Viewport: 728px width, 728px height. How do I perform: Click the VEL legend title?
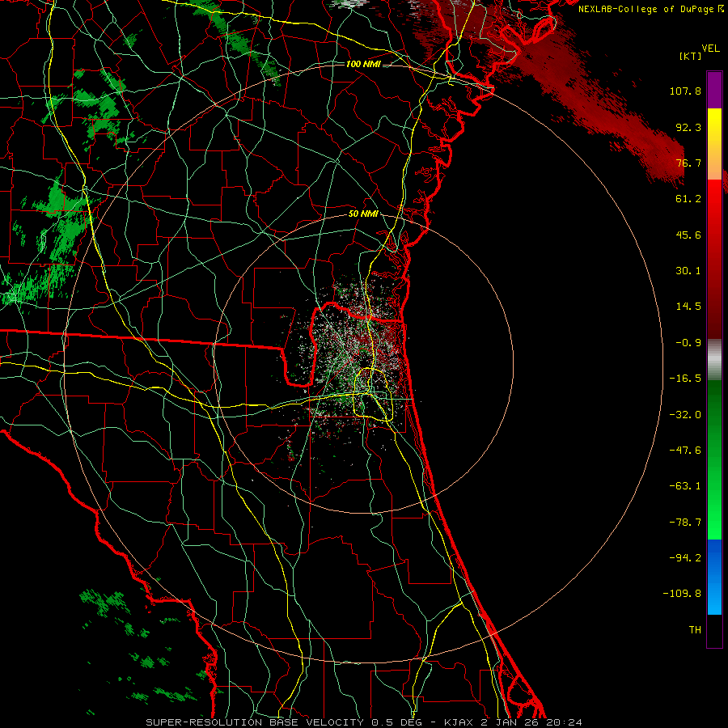[711, 48]
